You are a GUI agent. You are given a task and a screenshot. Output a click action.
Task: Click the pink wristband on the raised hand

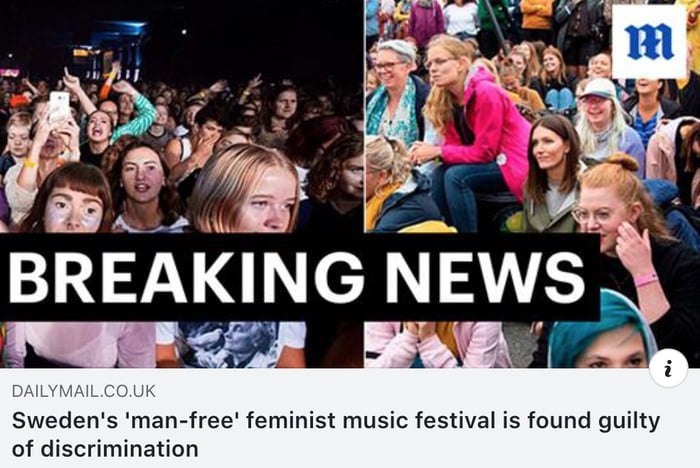click(646, 280)
